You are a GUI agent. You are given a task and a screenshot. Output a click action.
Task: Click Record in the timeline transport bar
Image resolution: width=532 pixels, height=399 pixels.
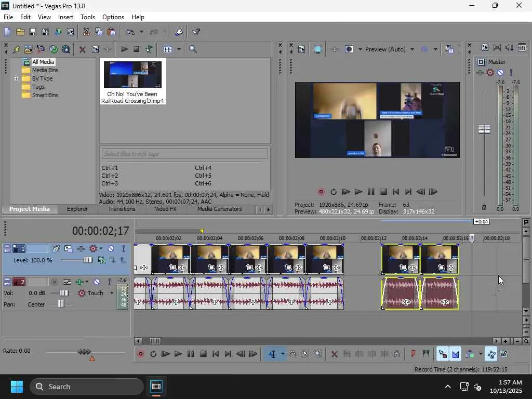[x=140, y=354]
